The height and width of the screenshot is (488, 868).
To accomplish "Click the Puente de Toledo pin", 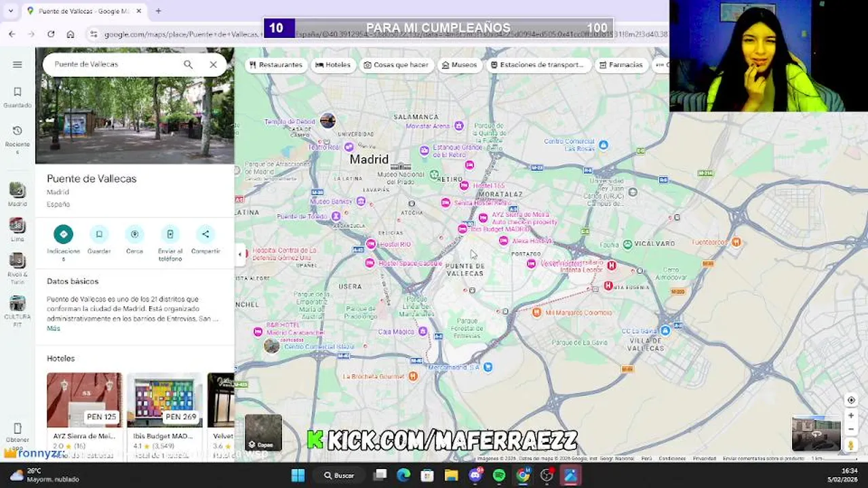I will [x=336, y=216].
